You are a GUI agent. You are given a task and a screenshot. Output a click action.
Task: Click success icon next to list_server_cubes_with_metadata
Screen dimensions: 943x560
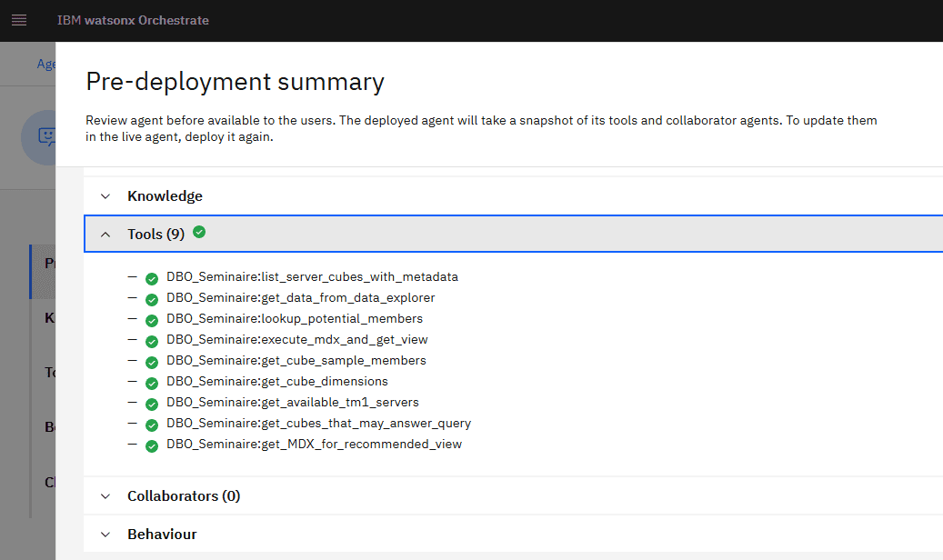tap(151, 277)
